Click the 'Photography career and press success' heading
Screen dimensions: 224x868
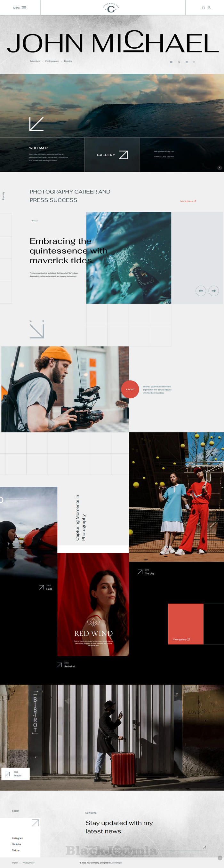[70, 196]
